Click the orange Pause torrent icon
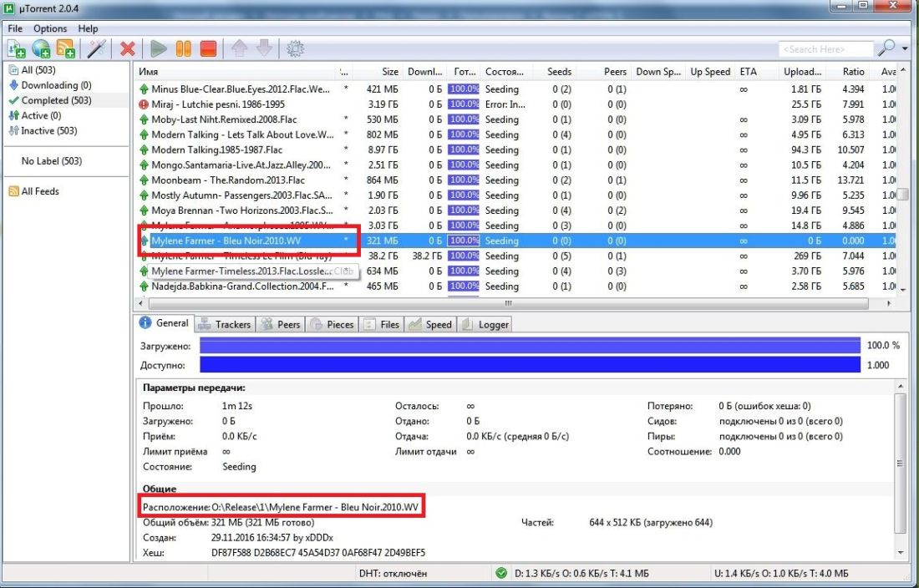Viewport: 919px width, 588px height. (184, 48)
